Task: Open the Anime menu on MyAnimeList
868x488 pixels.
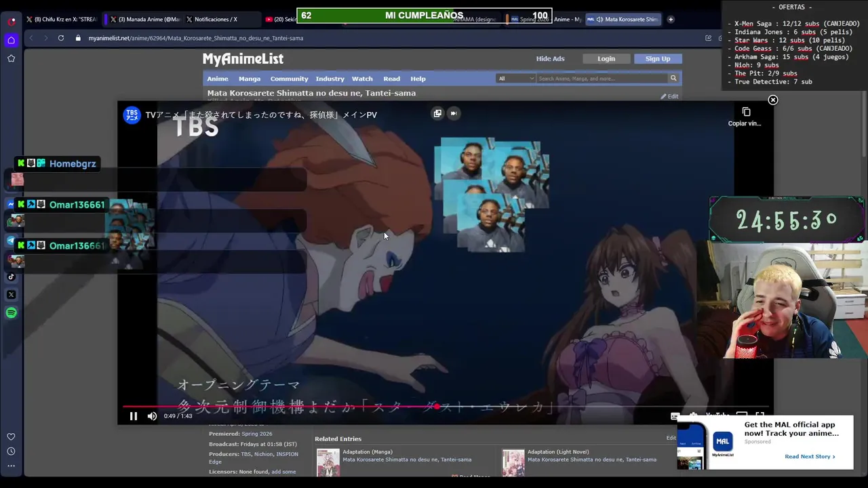Action: click(x=218, y=79)
